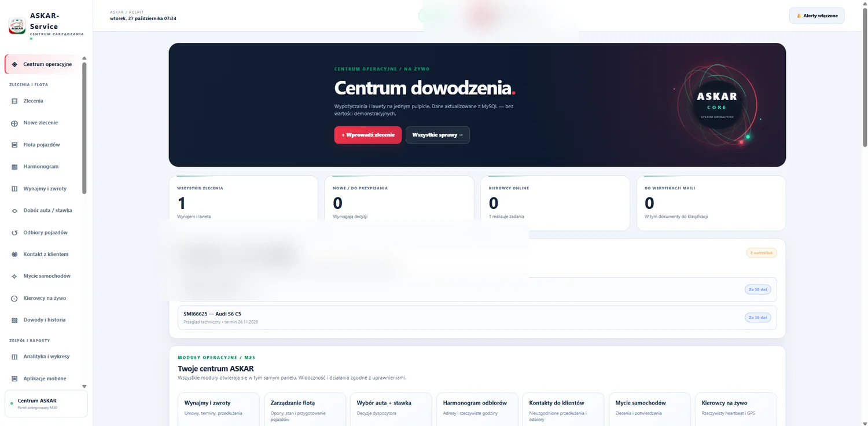Open the Harmonogram odbiorów module card
868x426 pixels.
tap(477, 409)
